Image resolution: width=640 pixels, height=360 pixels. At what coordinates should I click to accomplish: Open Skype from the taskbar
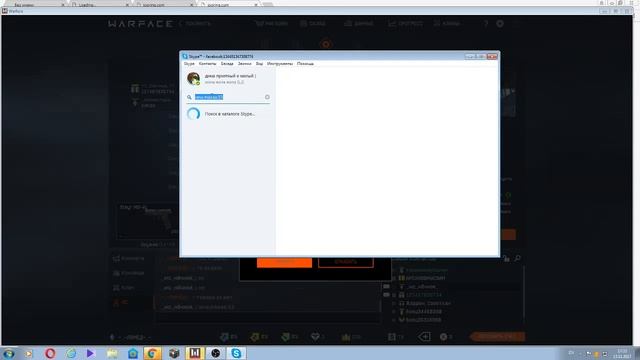click(x=236, y=353)
